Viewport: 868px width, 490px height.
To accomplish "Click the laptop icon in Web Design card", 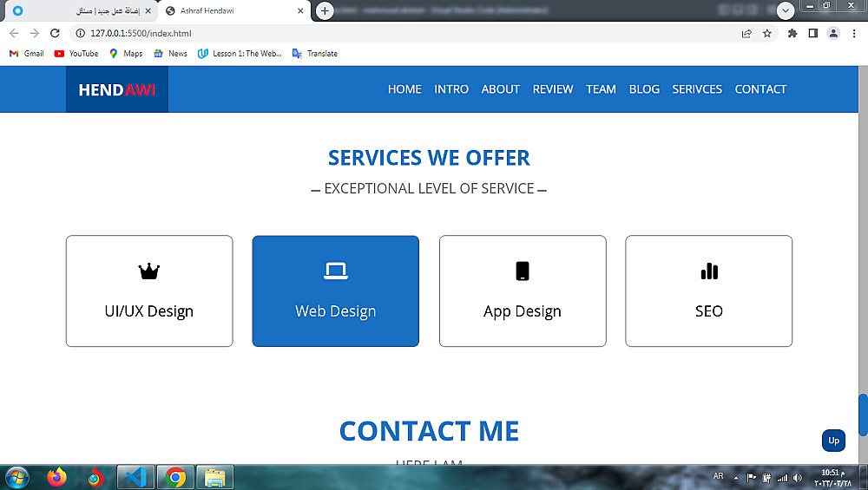I will click(335, 271).
